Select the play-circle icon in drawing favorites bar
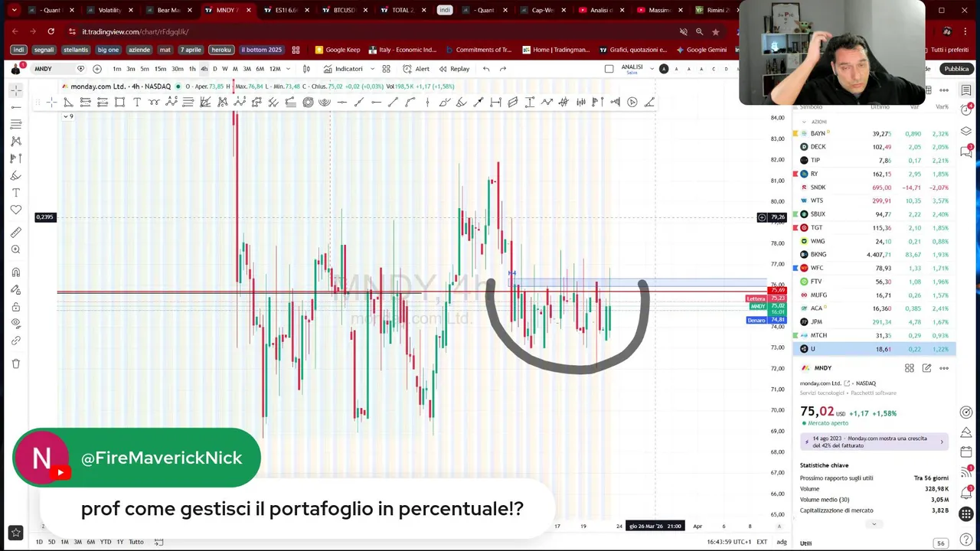Screen dimensions: 980x551 (x=632, y=102)
